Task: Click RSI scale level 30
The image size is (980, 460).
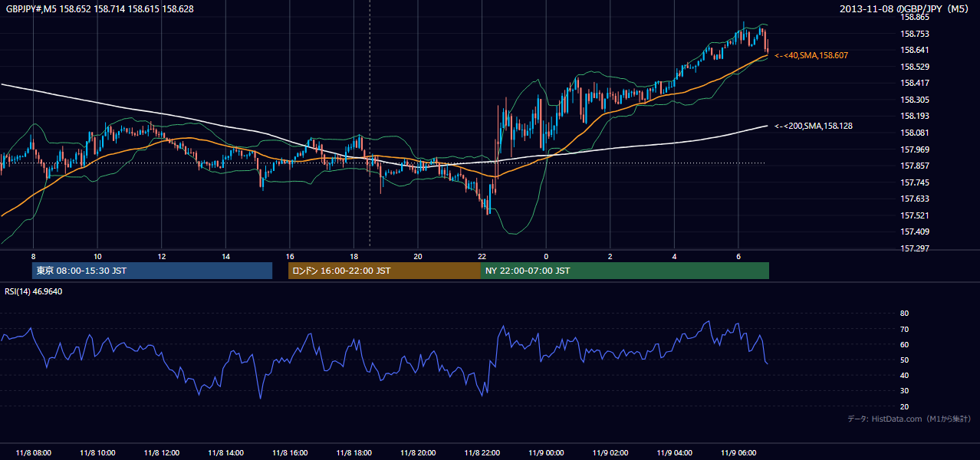Action: tap(905, 391)
